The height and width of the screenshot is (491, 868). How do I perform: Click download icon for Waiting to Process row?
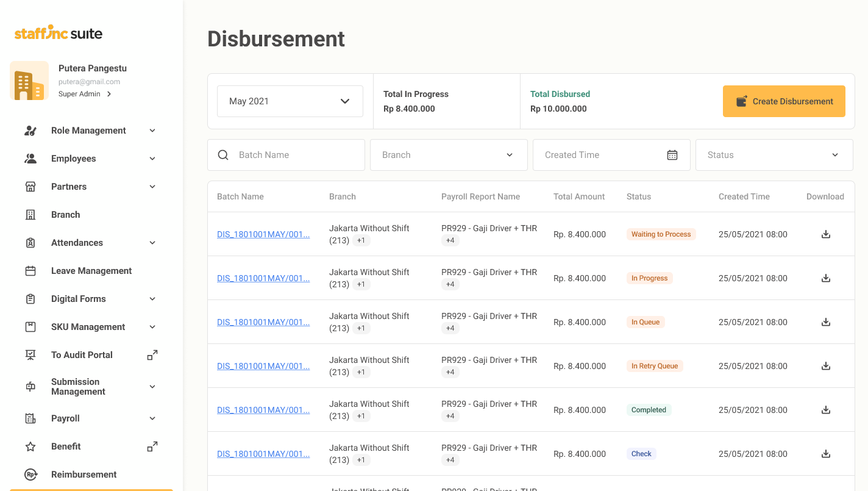(826, 234)
